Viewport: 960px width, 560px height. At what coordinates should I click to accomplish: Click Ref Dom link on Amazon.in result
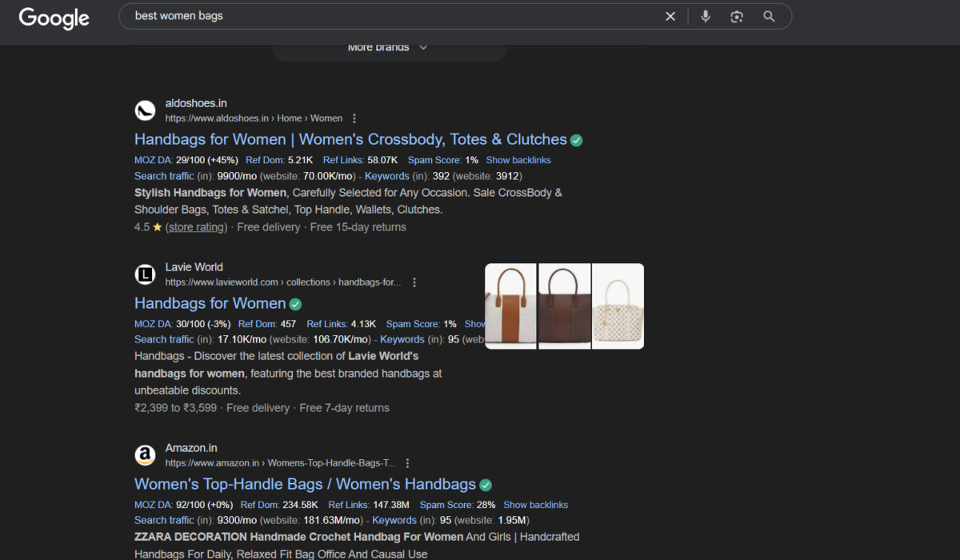[260, 505]
